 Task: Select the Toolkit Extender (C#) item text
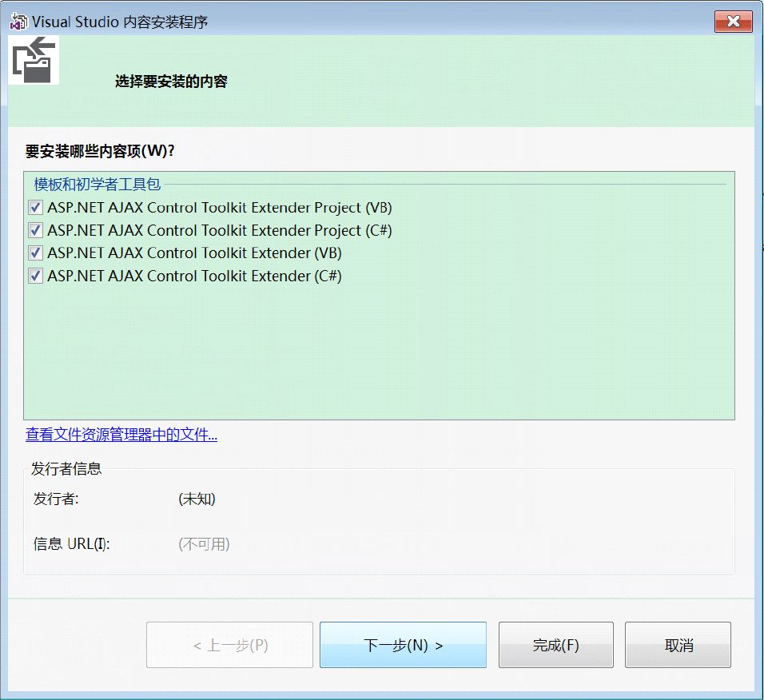pos(194,276)
